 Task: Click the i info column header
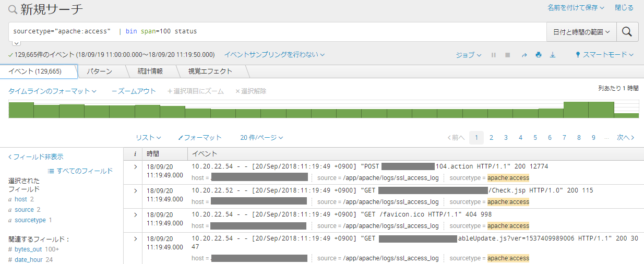tap(135, 154)
